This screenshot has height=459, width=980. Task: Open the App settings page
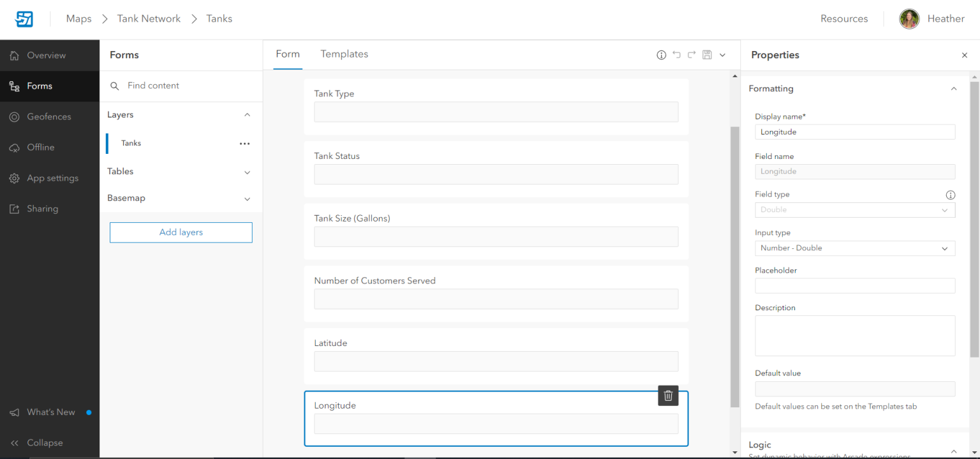(x=52, y=178)
